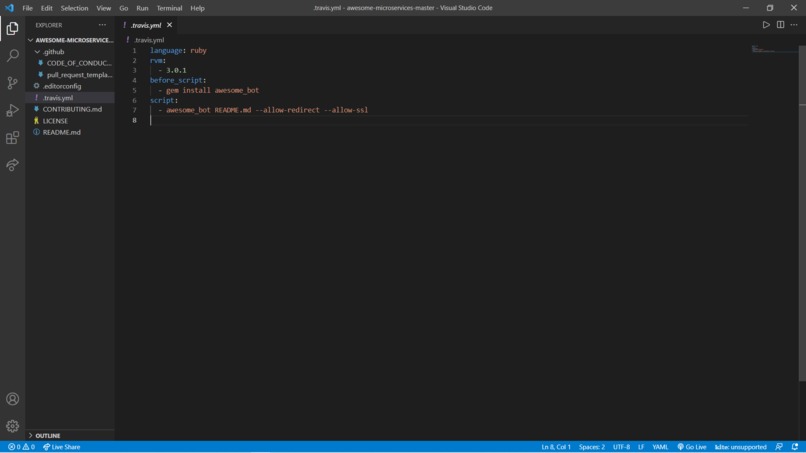This screenshot has height=453, width=806.
Task: Open Explorer views and more actions ellipsis
Action: pos(102,25)
